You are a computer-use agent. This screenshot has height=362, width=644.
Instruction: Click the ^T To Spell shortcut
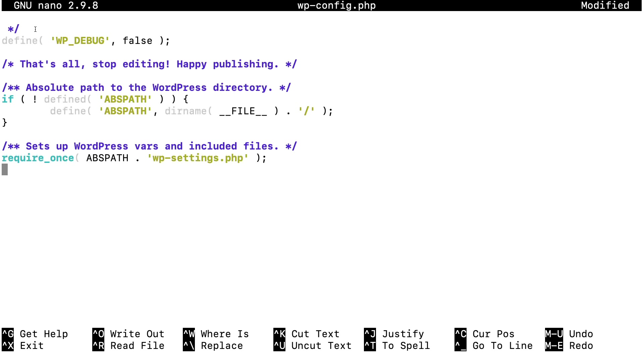click(397, 346)
